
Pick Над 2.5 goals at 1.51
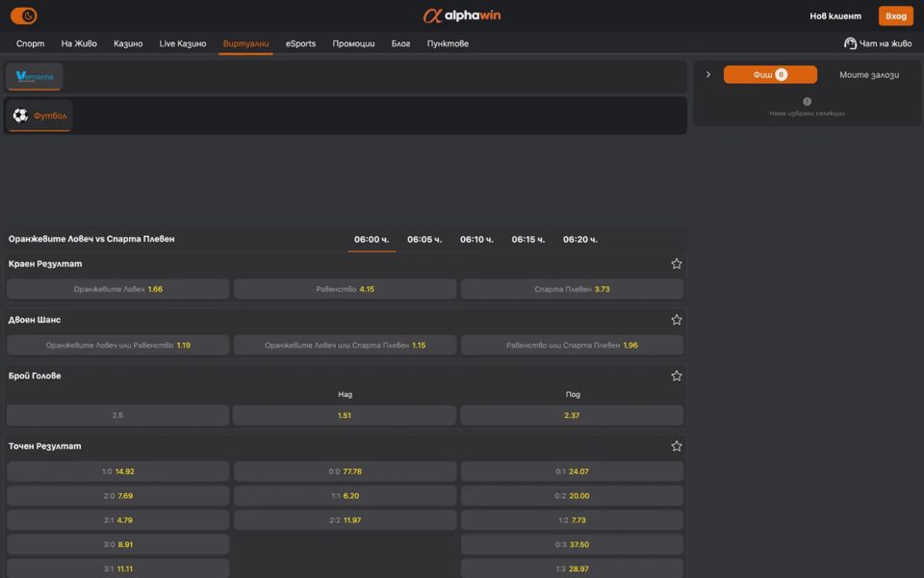click(x=345, y=415)
